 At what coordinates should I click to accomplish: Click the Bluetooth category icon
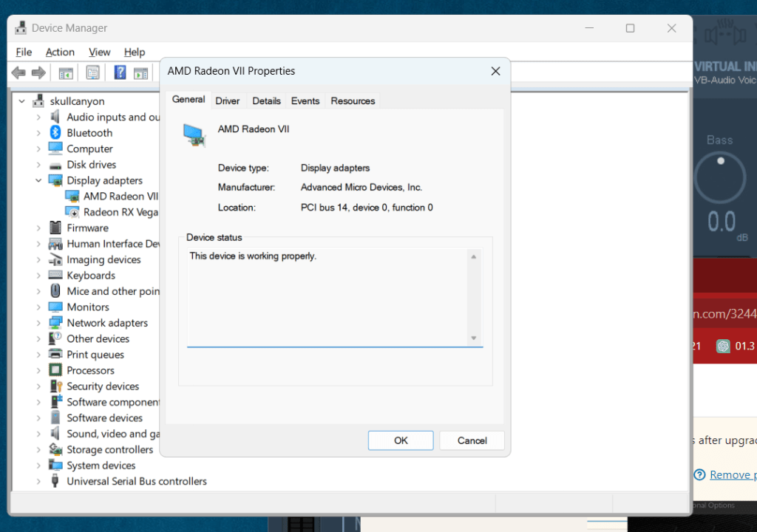tap(55, 132)
